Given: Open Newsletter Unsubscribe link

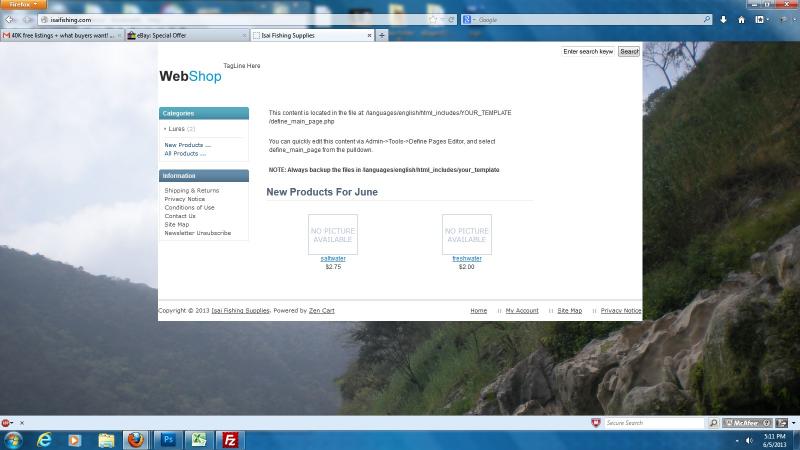Looking at the screenshot, I should click(197, 233).
